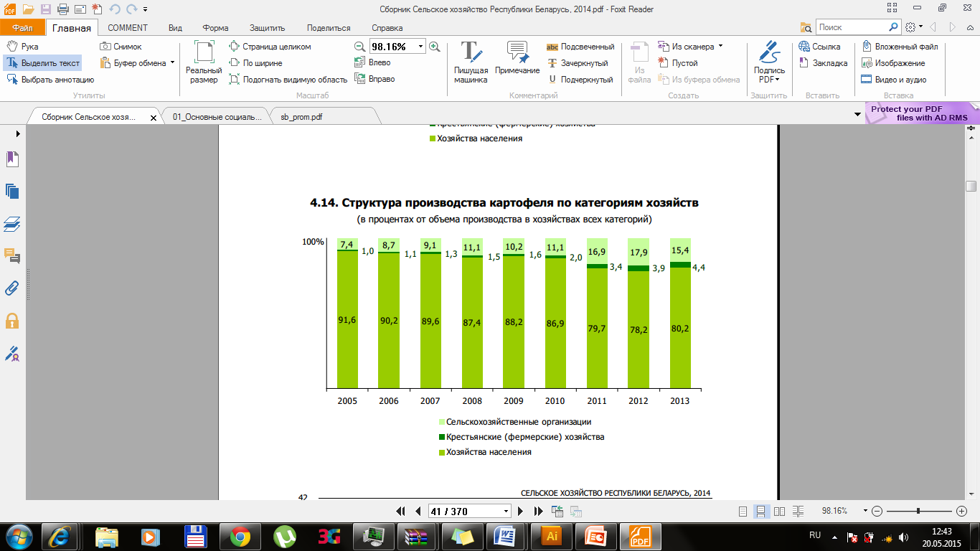Go to first page
This screenshot has height=551, width=980.
point(401,511)
